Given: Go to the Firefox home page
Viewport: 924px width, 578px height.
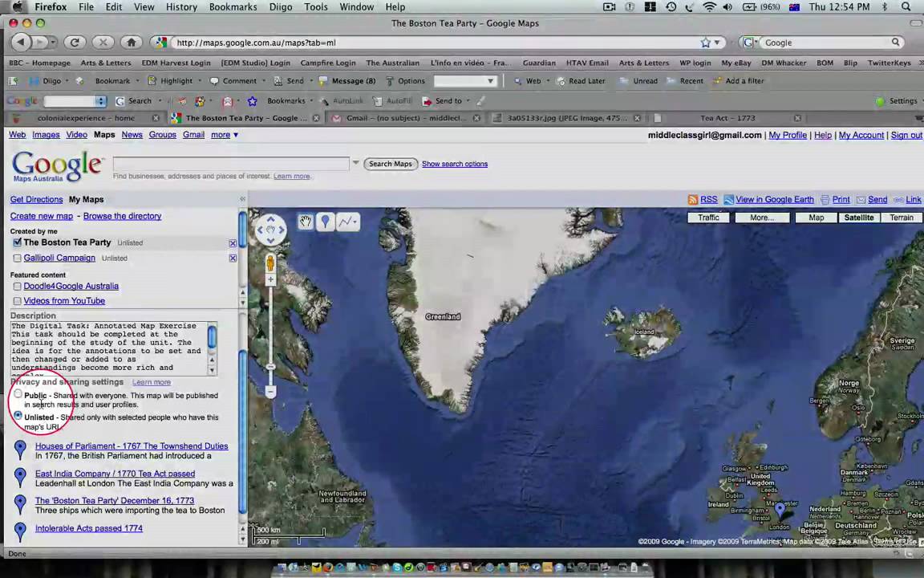Looking at the screenshot, I should click(x=132, y=43).
